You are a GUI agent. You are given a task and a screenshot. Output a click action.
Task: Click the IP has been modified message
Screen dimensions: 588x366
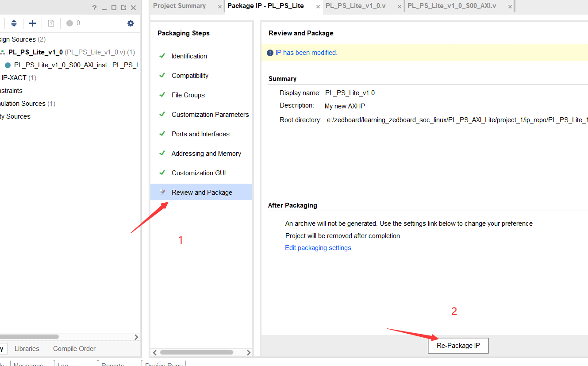coord(306,53)
